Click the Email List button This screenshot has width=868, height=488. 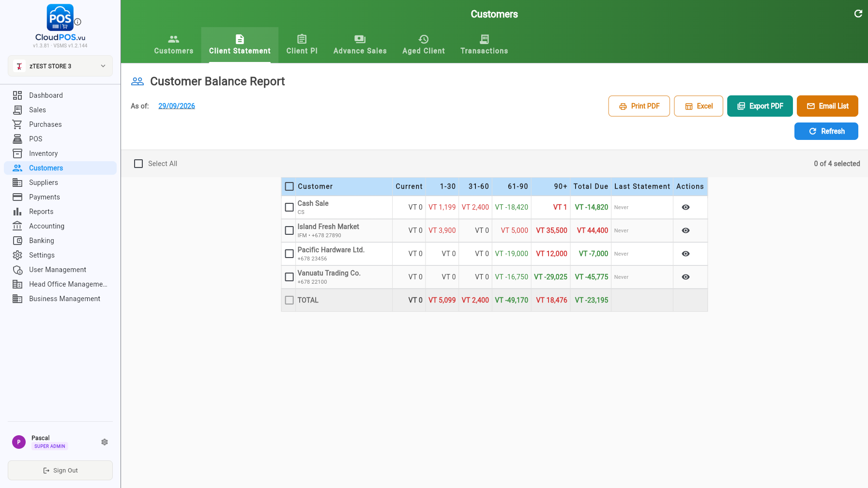pyautogui.click(x=827, y=106)
